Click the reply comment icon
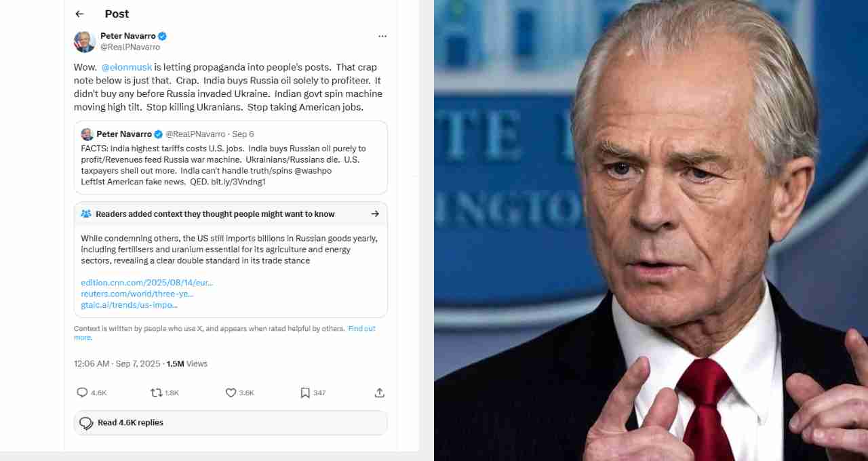The height and width of the screenshot is (461, 868). [82, 393]
